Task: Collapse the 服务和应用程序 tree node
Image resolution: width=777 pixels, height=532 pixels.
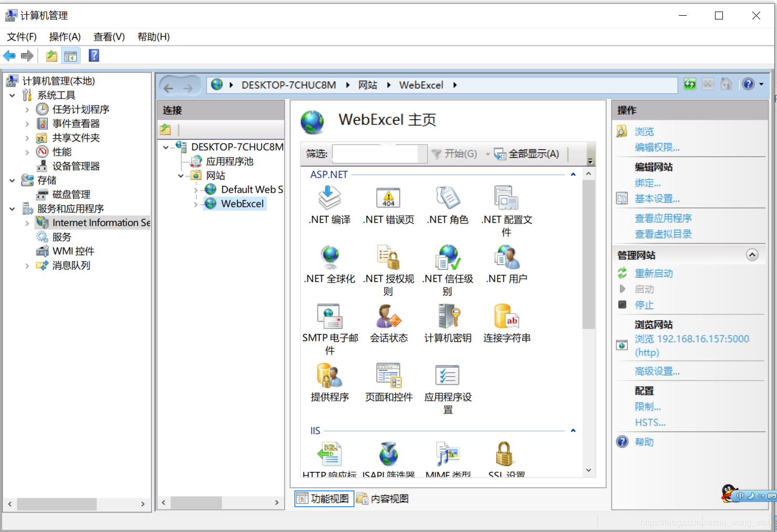Action: click(12, 209)
